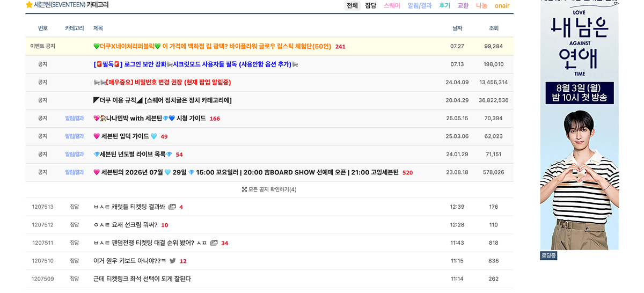Click comment count 10 on 선크림 post
The width and height of the screenshot is (644, 293).
(x=165, y=225)
